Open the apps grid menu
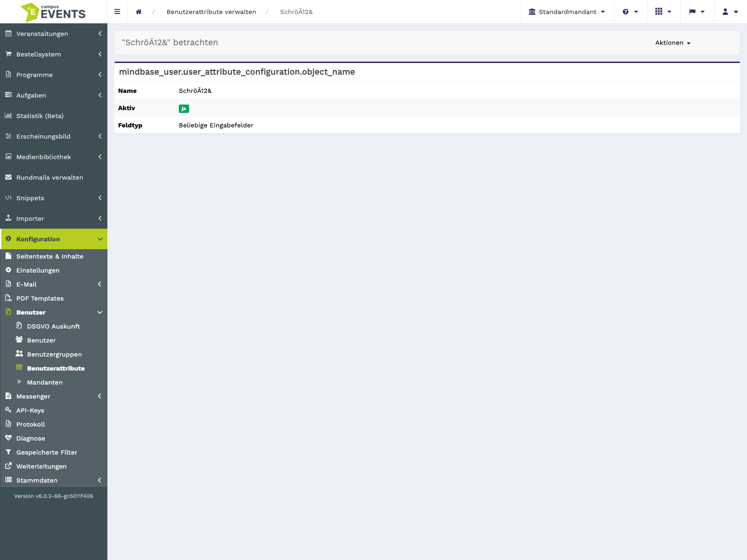 [x=663, y=12]
